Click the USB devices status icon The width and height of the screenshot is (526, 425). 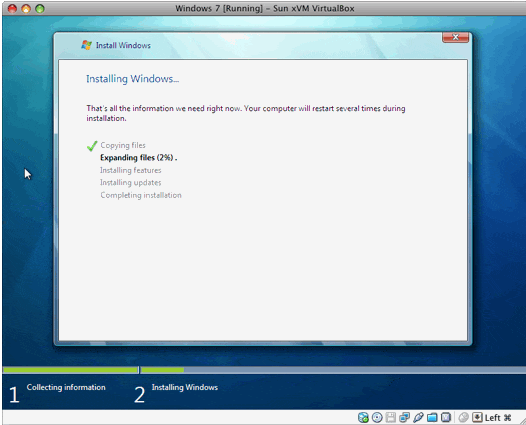click(x=418, y=418)
